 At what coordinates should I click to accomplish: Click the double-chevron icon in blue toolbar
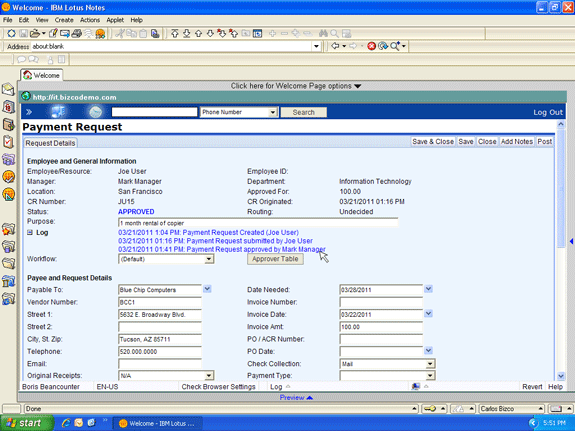pos(29,112)
